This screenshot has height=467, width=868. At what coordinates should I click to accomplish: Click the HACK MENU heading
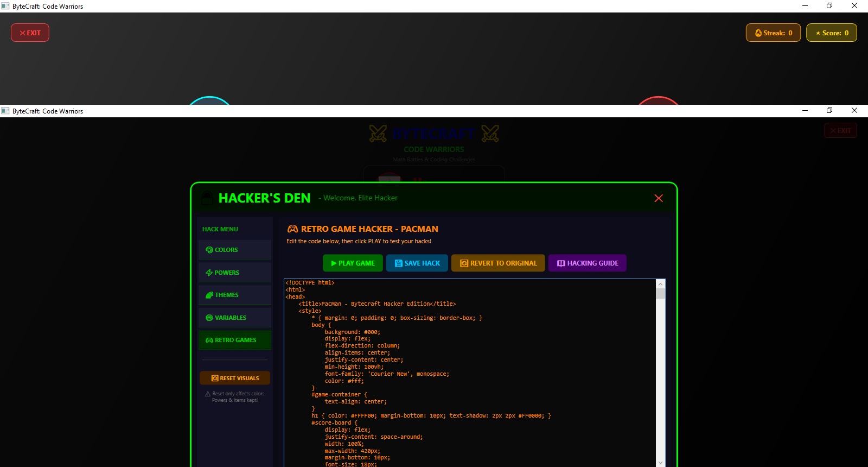click(x=220, y=229)
